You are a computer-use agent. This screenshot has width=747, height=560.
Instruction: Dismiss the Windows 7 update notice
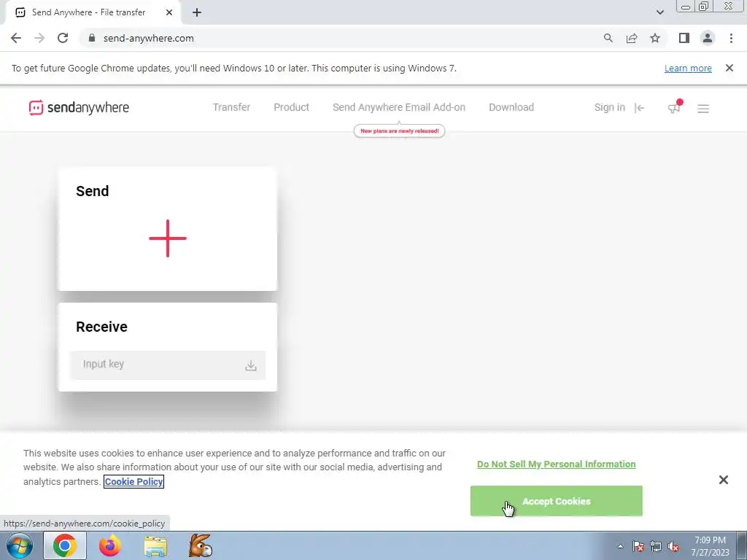point(729,68)
